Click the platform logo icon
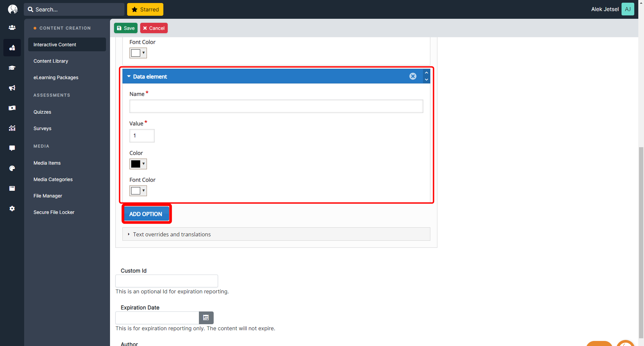Viewport: 644px width, 346px height. (12, 9)
